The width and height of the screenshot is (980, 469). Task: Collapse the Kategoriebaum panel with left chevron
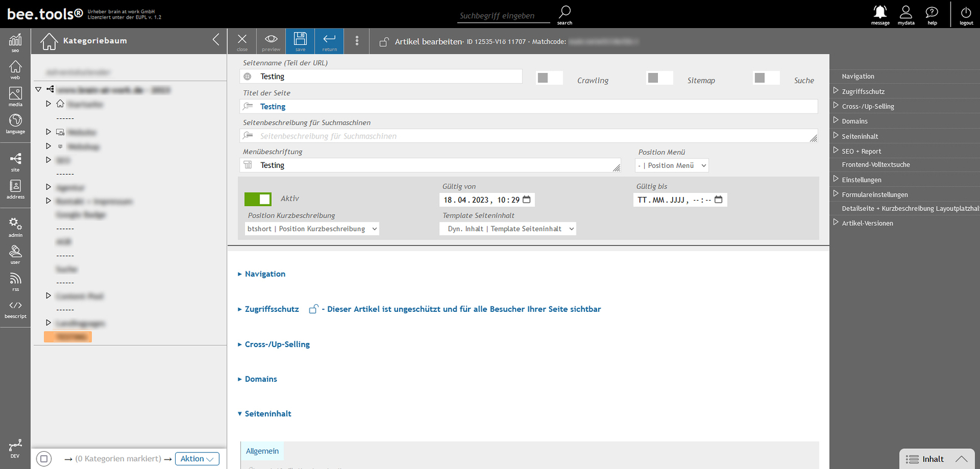point(216,40)
